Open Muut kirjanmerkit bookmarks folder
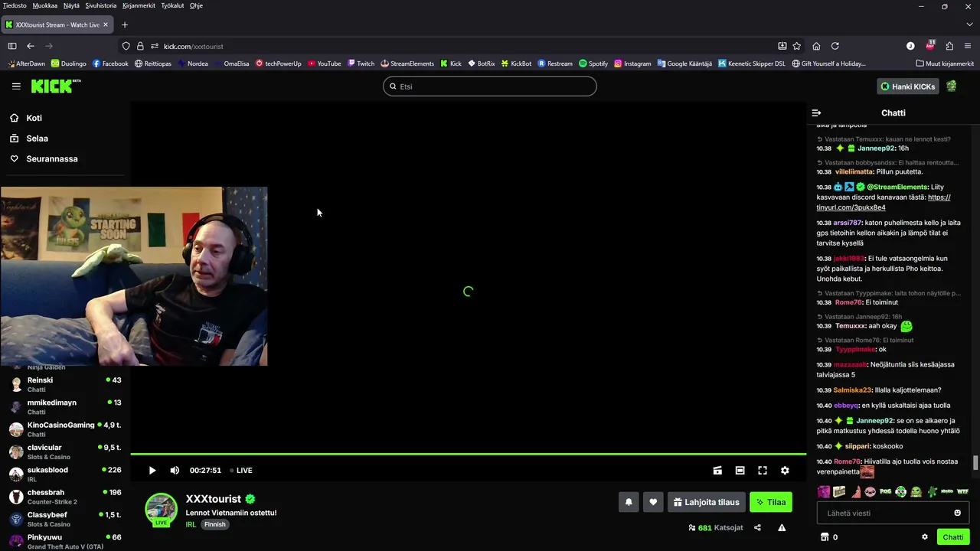Image resolution: width=980 pixels, height=551 pixels. (x=944, y=64)
